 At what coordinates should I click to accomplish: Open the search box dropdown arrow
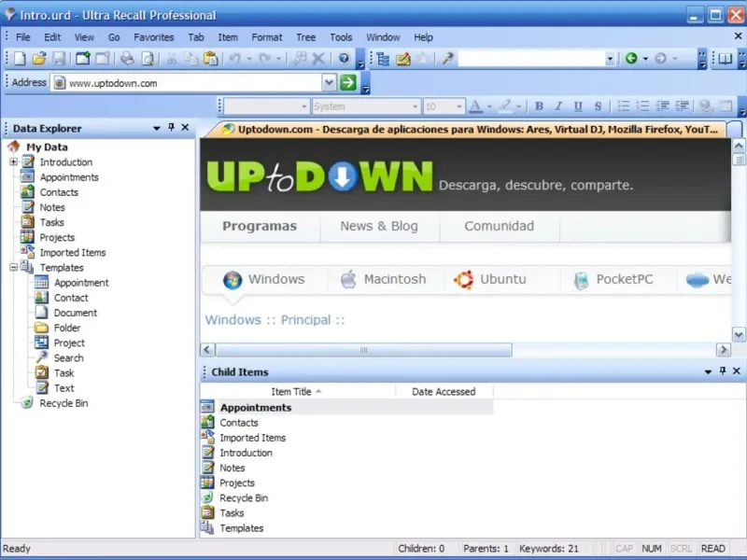pyautogui.click(x=610, y=59)
